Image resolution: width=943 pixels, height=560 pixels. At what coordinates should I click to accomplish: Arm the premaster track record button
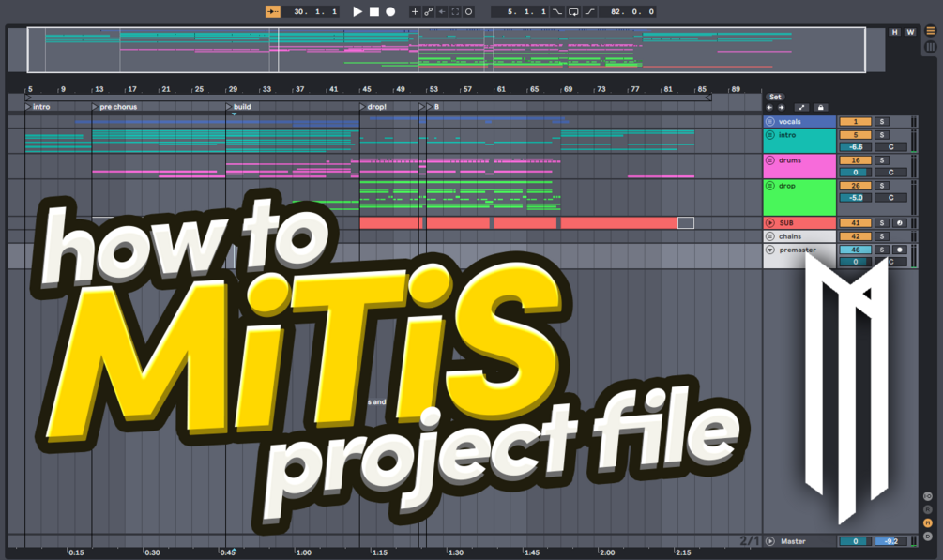(x=901, y=248)
